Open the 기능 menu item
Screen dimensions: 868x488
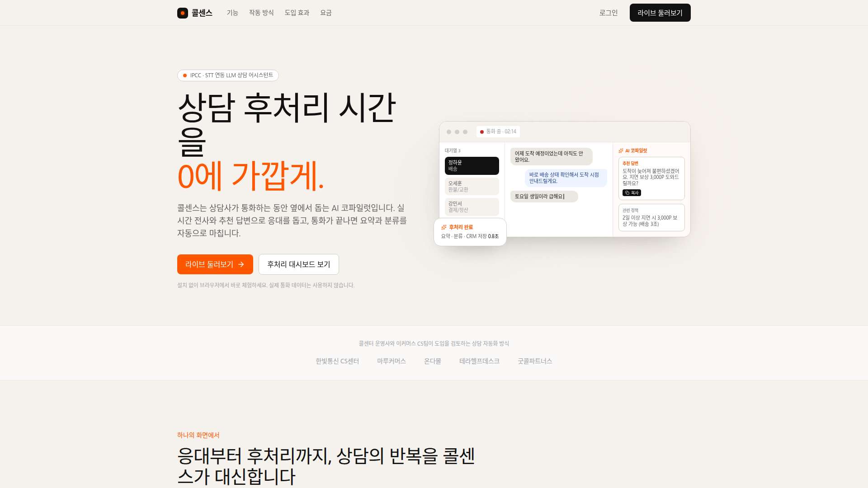coord(232,13)
